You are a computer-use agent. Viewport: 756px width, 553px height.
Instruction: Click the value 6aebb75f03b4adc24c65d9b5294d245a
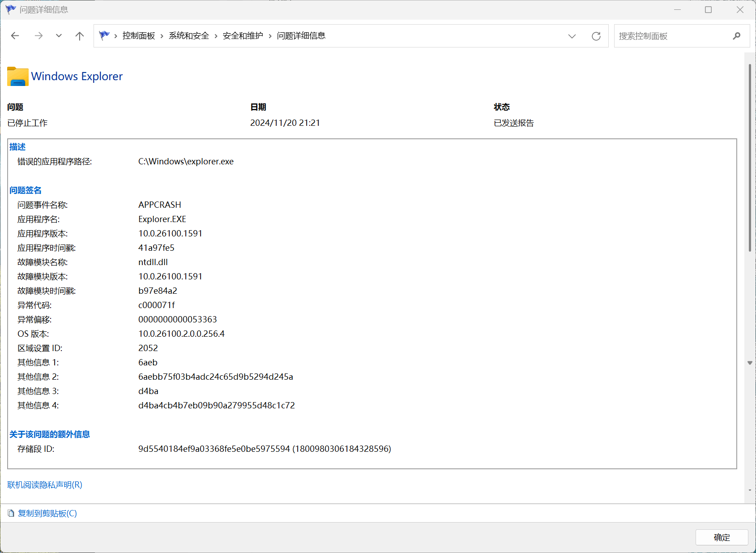216,377
